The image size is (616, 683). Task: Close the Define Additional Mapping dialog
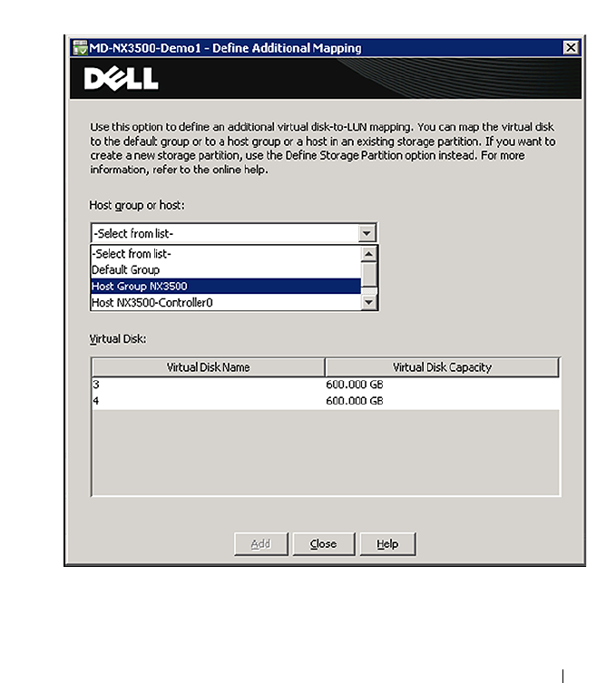coord(571,47)
